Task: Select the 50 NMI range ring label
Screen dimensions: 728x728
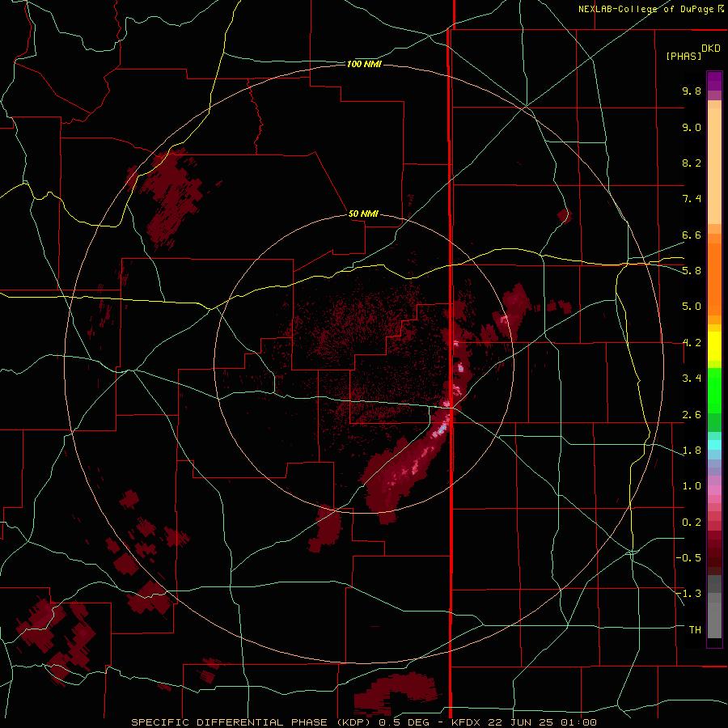Action: click(x=363, y=214)
